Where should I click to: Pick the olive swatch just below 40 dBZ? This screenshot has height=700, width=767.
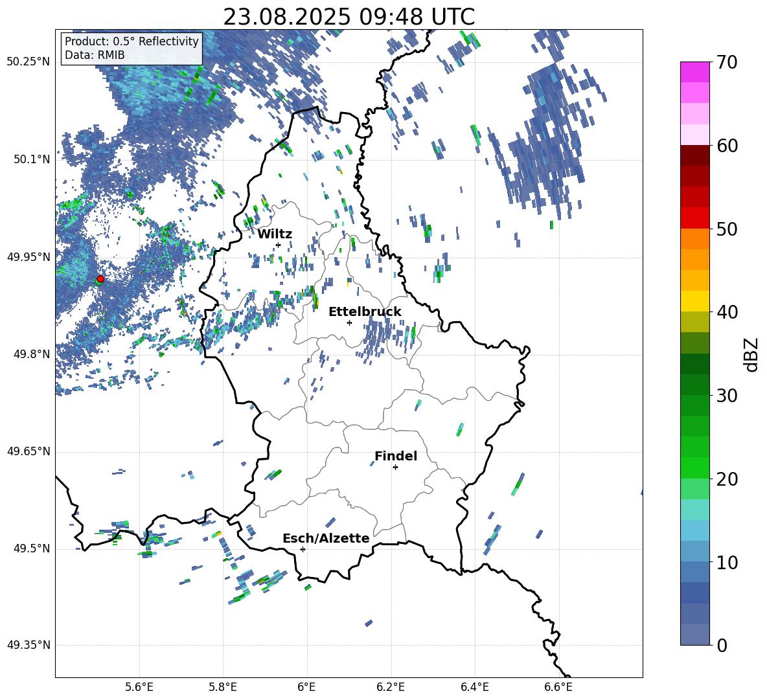click(694, 322)
